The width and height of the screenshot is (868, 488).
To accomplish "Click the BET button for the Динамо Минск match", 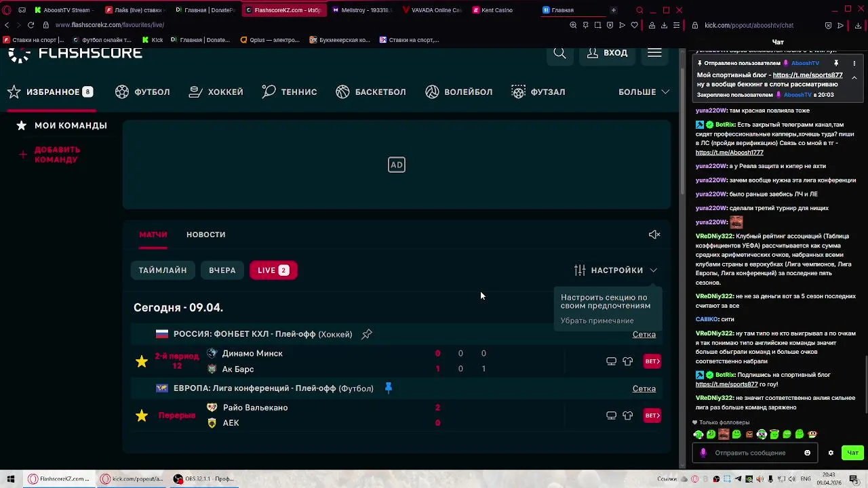I will [652, 361].
